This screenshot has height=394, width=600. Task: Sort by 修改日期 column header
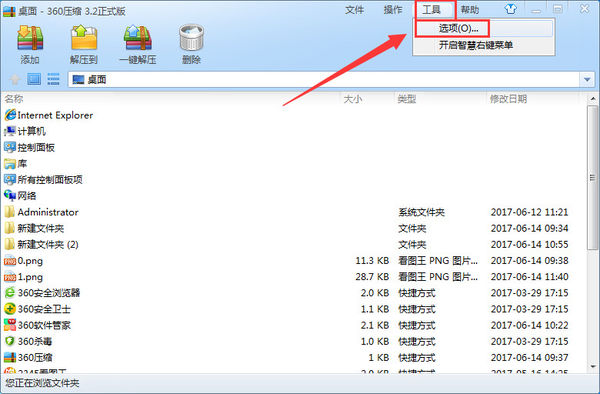pos(509,99)
